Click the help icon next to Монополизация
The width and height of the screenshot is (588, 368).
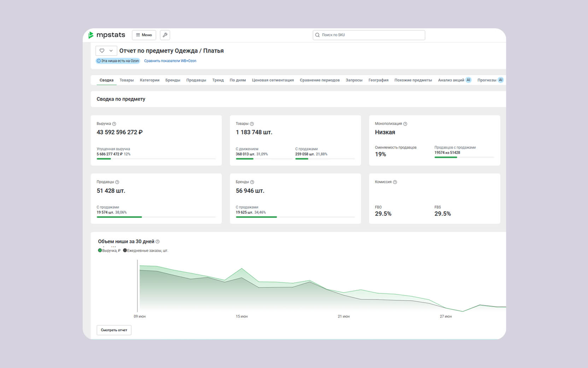405,124
